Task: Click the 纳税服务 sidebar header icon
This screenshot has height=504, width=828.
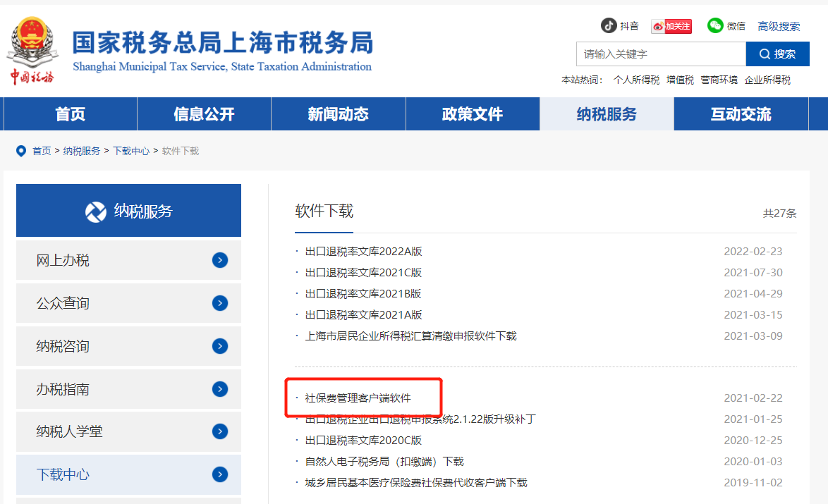Action: [96, 211]
